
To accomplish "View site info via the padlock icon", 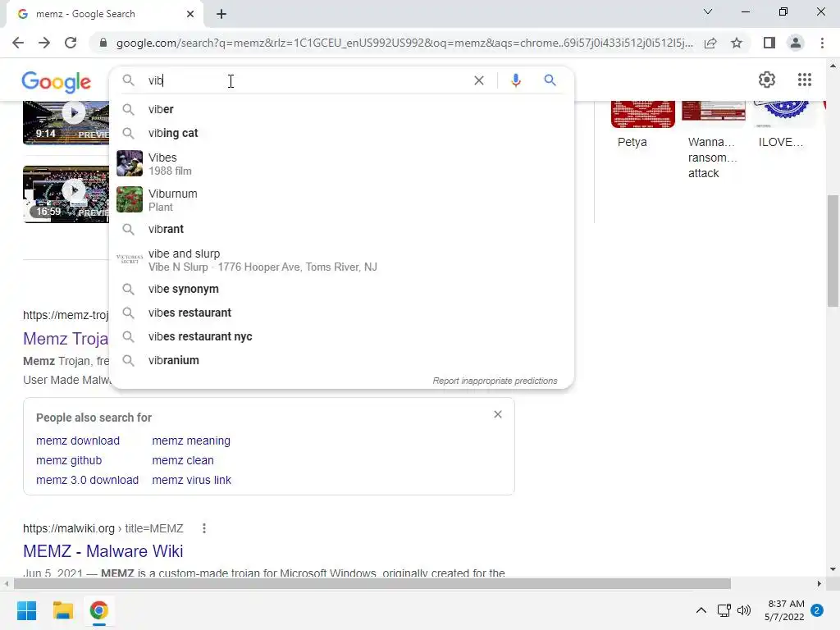I will pyautogui.click(x=103, y=43).
